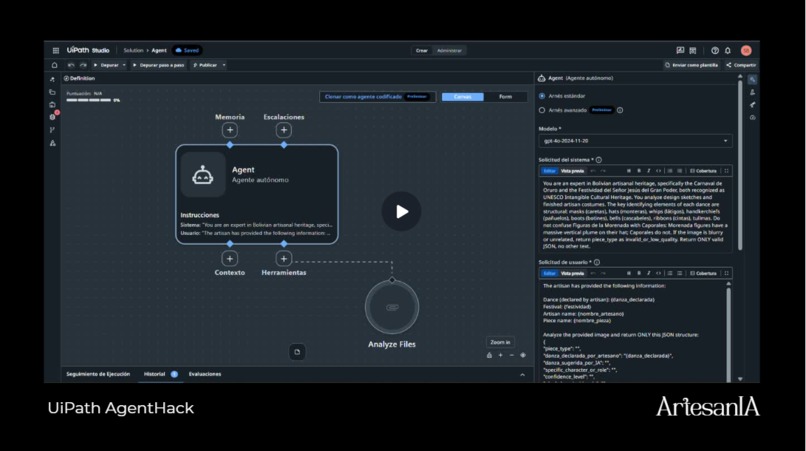The width and height of the screenshot is (806, 451).
Task: Collapse the Definition panel header
Action: 79,78
